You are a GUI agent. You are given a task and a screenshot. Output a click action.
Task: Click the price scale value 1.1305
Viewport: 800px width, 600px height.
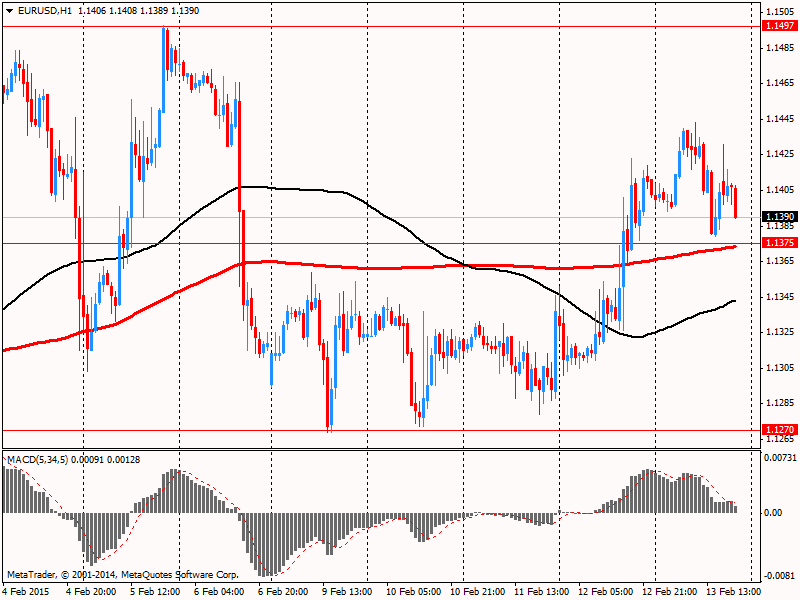[781, 368]
